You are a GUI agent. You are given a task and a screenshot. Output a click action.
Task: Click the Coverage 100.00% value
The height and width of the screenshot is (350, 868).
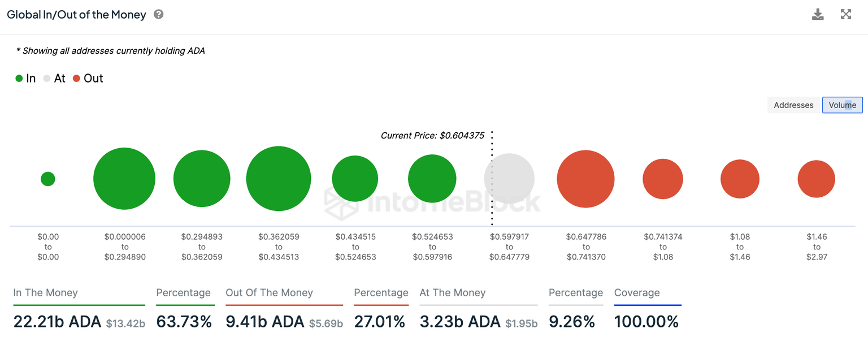pos(646,321)
